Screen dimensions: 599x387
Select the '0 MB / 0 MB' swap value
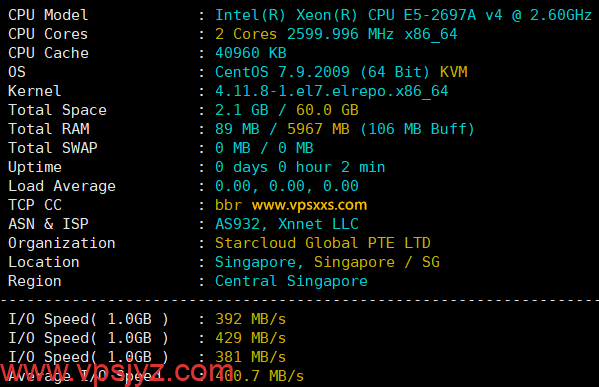coord(264,148)
